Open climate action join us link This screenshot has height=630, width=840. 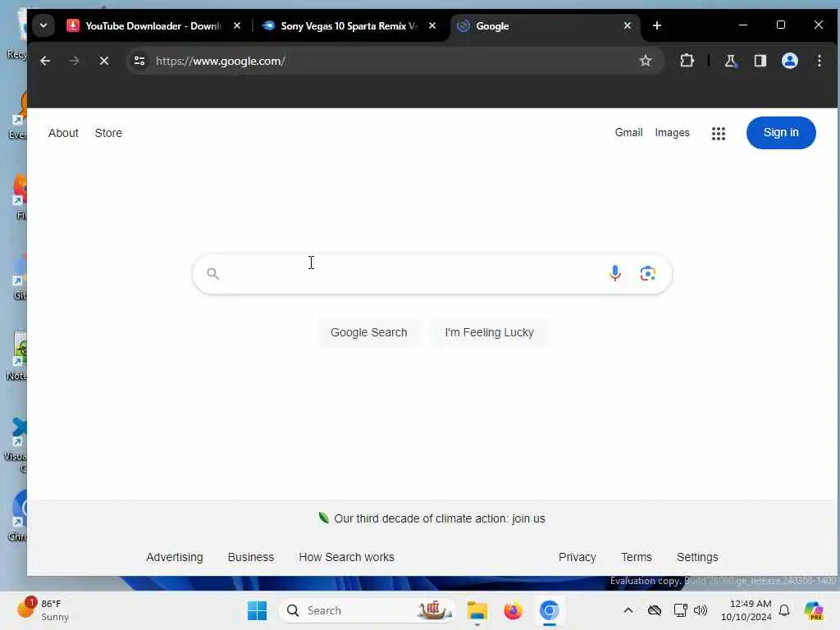[x=440, y=518]
